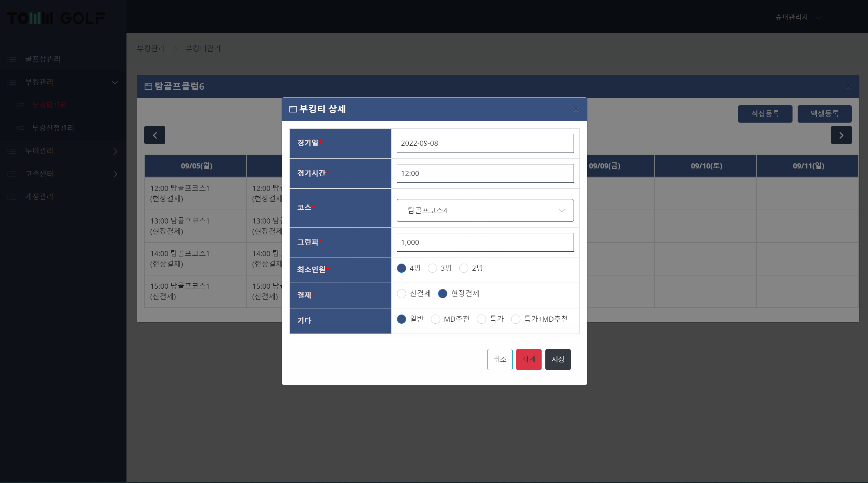Screen dimensions: 868x483
Task: Click the list icon beside 부킹신청관리
Action: click(20, 128)
